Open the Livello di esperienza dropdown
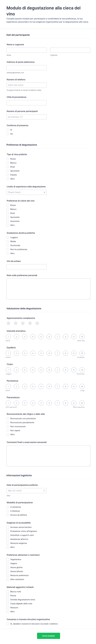96x644 pixels. (26, 192)
